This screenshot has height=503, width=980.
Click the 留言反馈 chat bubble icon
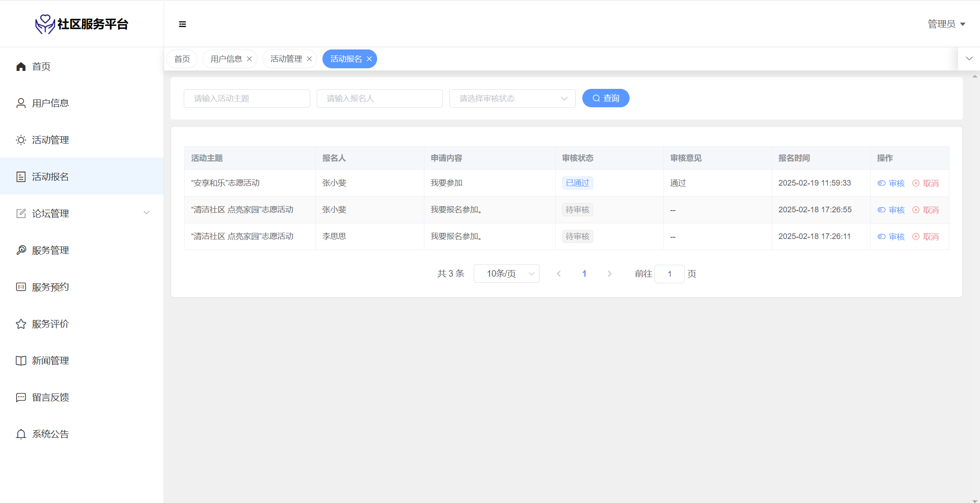click(21, 397)
